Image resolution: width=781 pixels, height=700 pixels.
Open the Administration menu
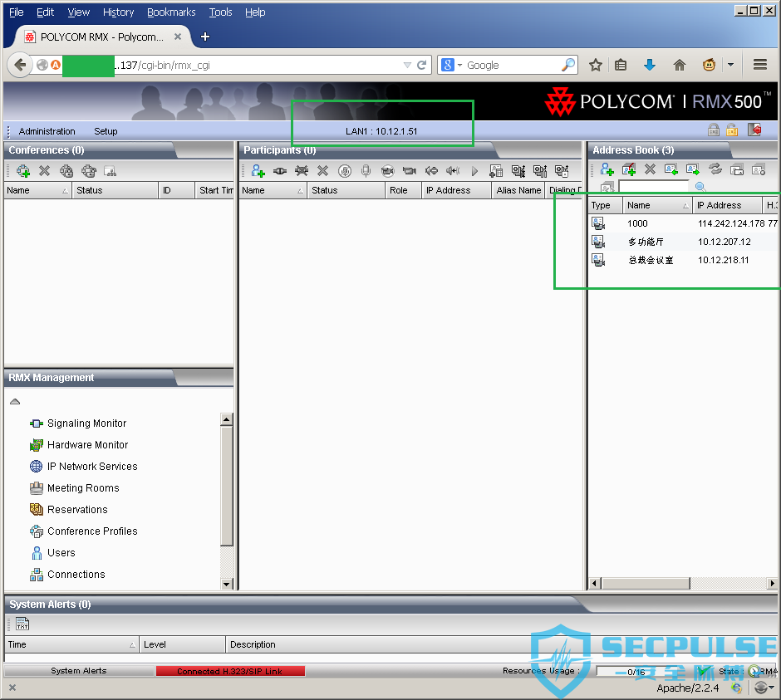tap(47, 131)
